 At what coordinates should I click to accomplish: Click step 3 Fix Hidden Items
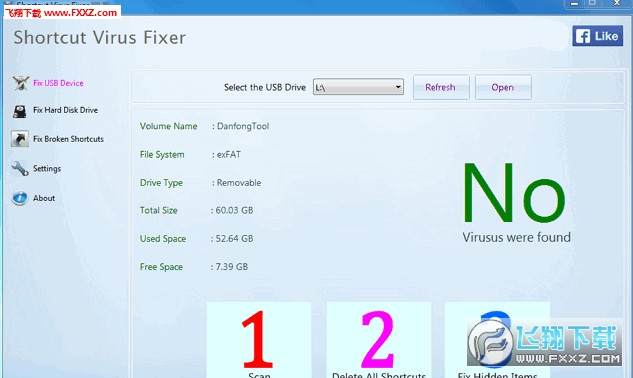tap(497, 340)
